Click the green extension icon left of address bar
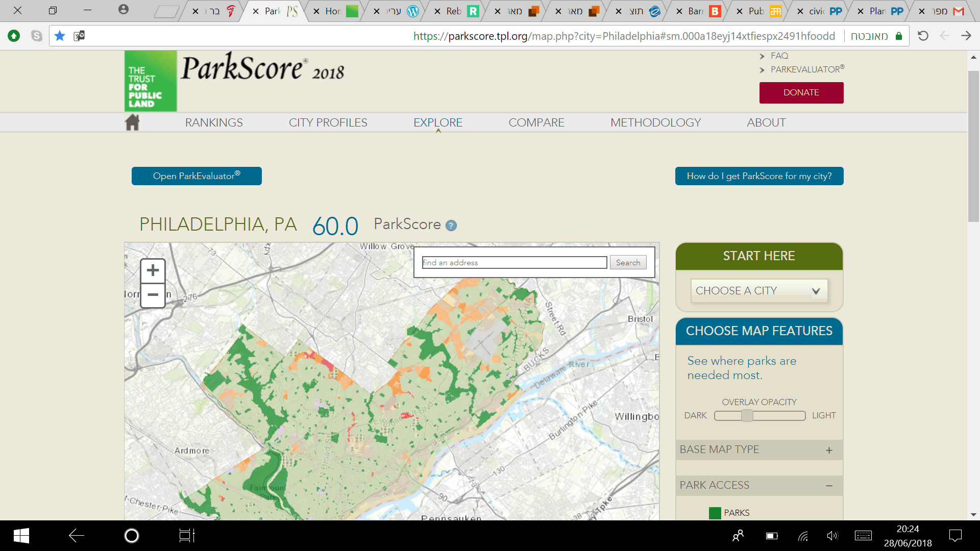Viewport: 980px width, 551px height. (x=14, y=36)
